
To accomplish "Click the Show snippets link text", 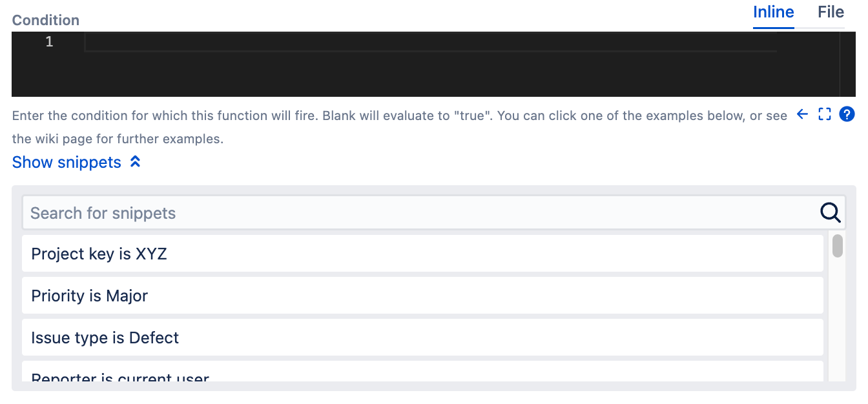I will (67, 162).
